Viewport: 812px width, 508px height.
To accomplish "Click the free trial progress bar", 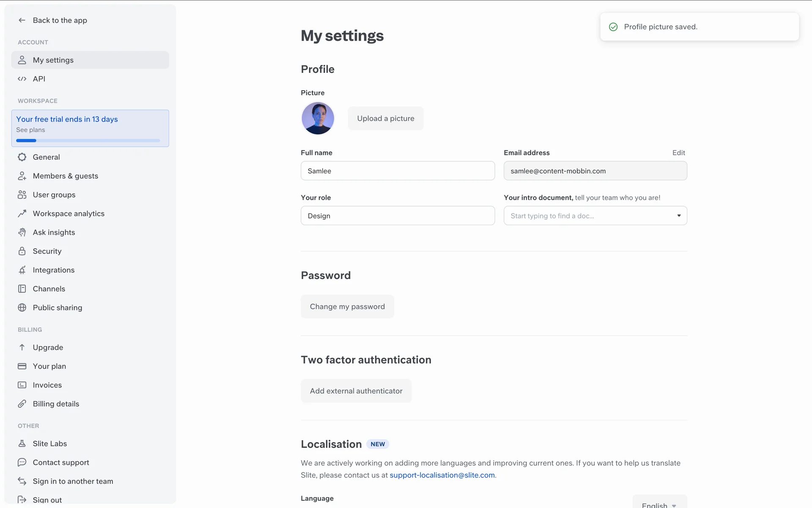I will 88,141.
